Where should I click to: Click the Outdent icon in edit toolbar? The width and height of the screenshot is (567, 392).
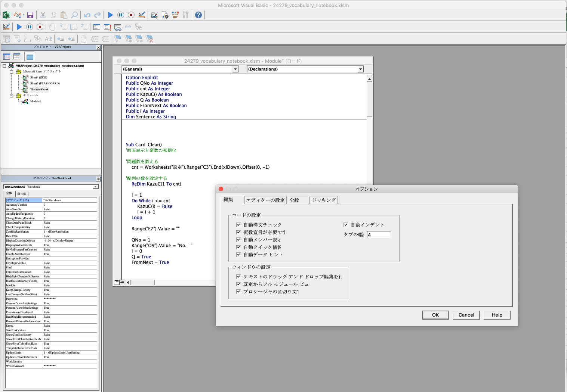71,39
